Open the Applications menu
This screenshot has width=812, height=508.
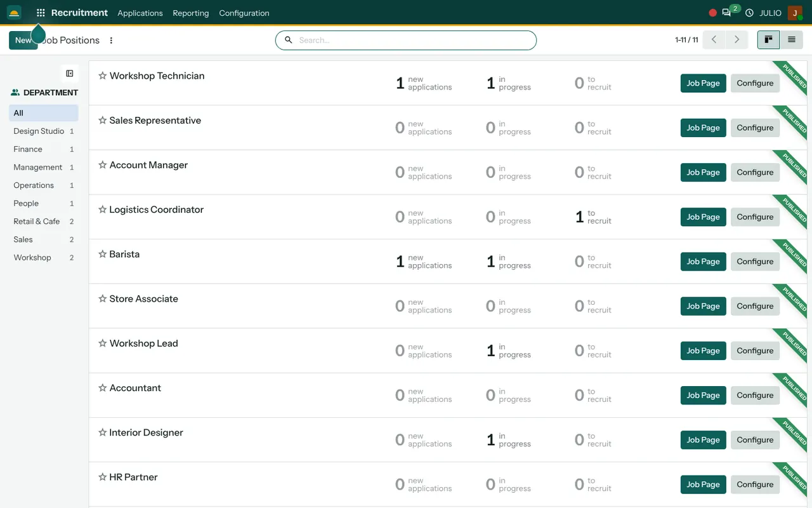pyautogui.click(x=140, y=13)
